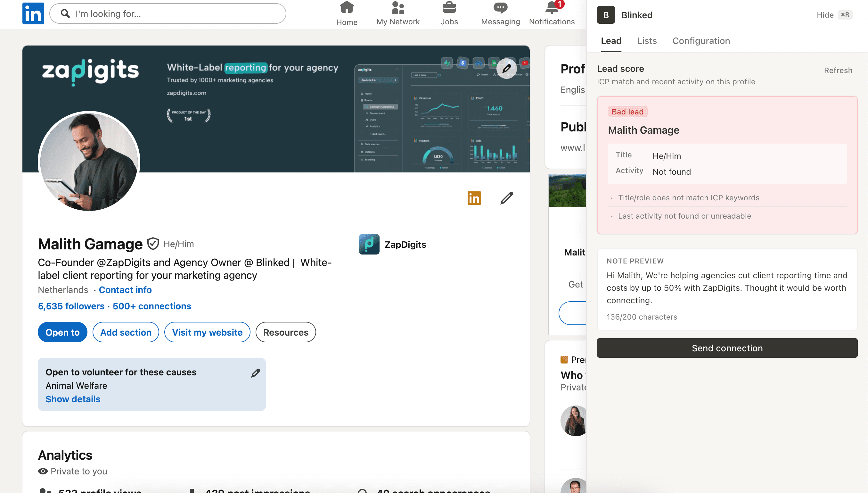Open the Resources button
The image size is (868, 493).
(286, 332)
